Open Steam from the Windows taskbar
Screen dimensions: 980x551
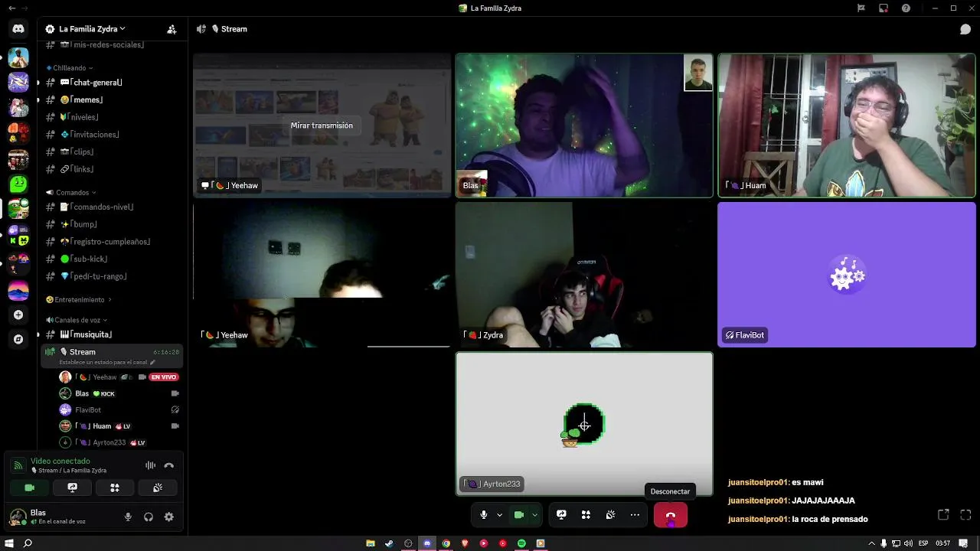(x=389, y=543)
